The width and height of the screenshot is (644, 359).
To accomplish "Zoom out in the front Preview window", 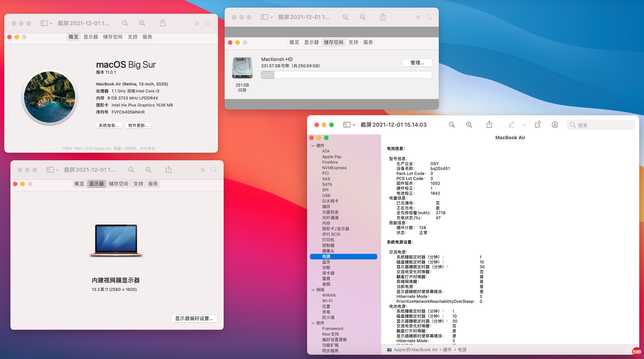I will 452,125.
